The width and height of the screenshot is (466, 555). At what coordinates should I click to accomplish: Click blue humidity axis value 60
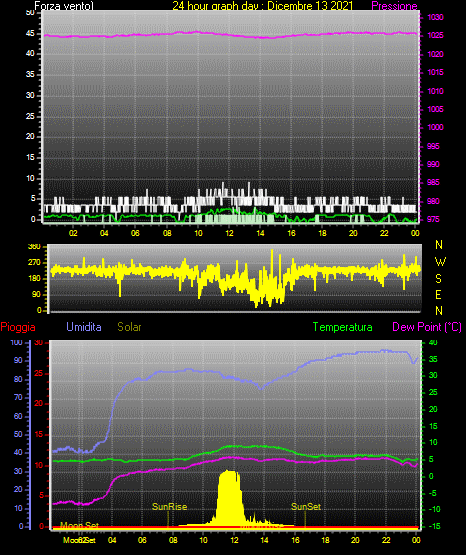[x=18, y=416]
